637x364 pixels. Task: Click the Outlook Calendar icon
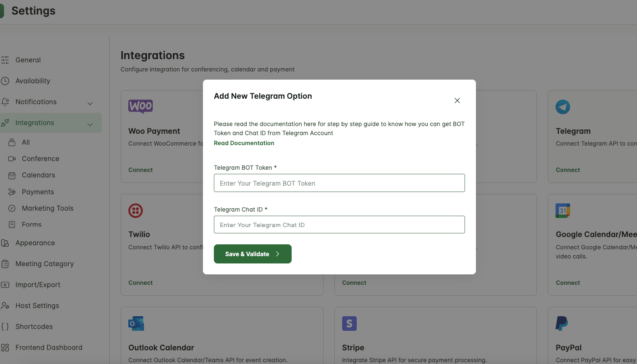[136, 324]
